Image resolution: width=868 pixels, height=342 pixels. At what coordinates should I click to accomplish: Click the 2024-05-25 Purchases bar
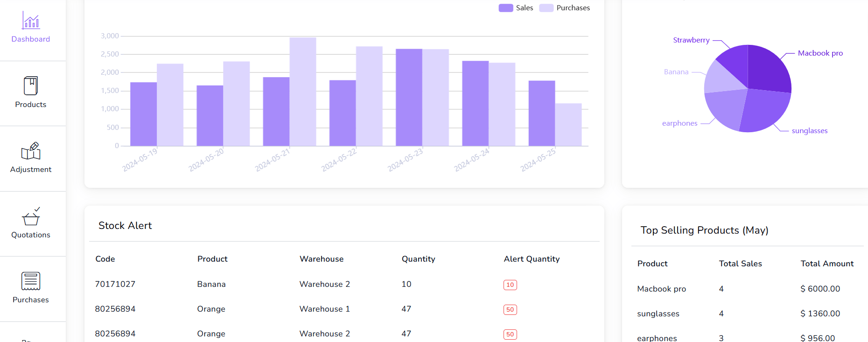coord(568,125)
